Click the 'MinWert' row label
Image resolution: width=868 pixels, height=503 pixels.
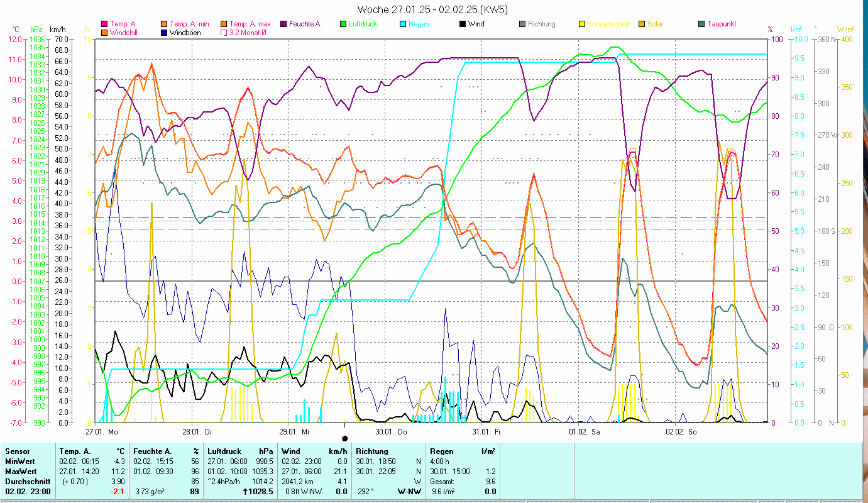(19, 461)
